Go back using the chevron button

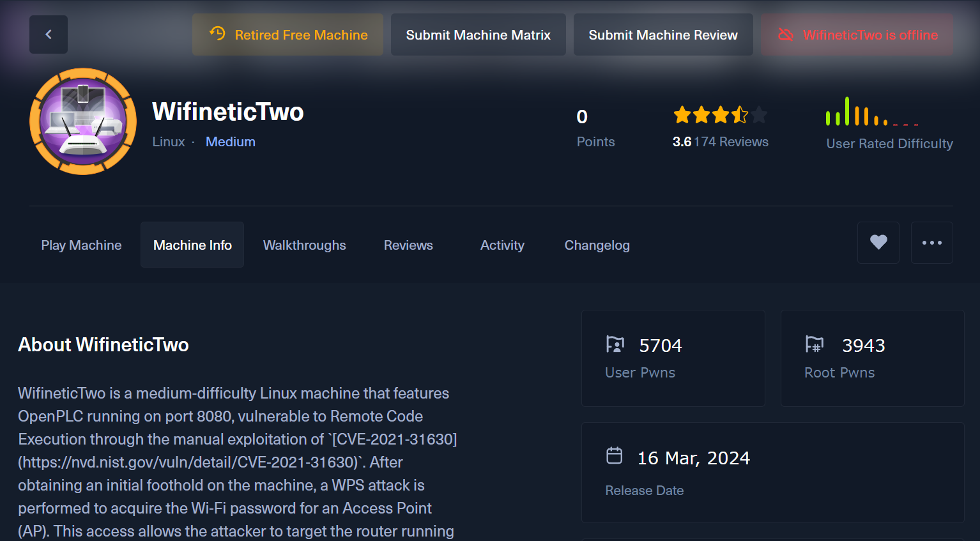point(49,34)
